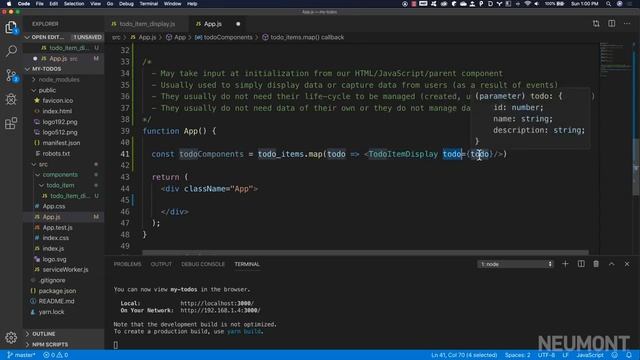Open the editor More Actions ellipsis
The width and height of the screenshot is (640, 360).
coord(627,24)
